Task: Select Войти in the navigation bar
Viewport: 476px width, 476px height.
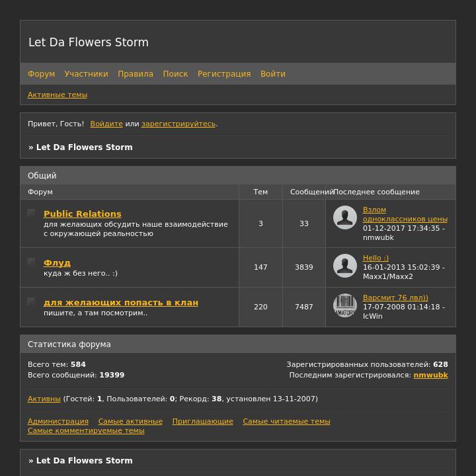Action: click(x=273, y=74)
